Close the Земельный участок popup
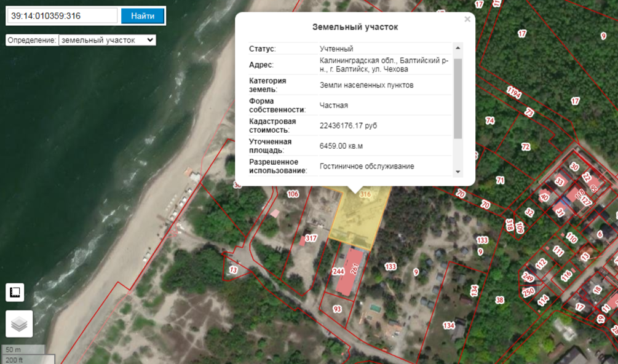Image resolution: width=618 pixels, height=364 pixels. 467,20
